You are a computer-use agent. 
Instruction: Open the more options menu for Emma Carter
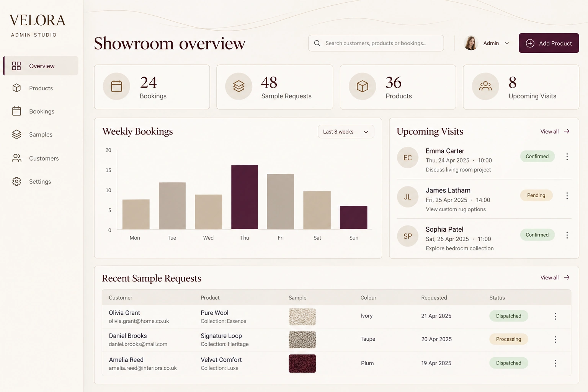pos(567,157)
